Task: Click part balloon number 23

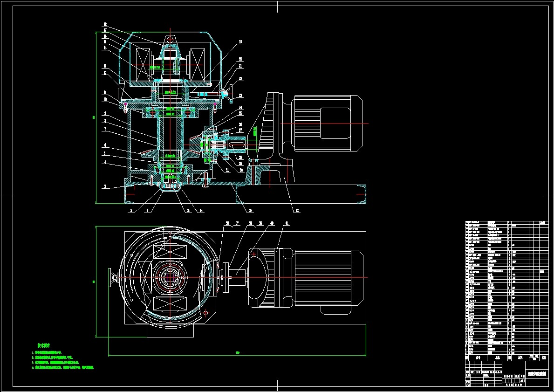Action: [x=240, y=96]
